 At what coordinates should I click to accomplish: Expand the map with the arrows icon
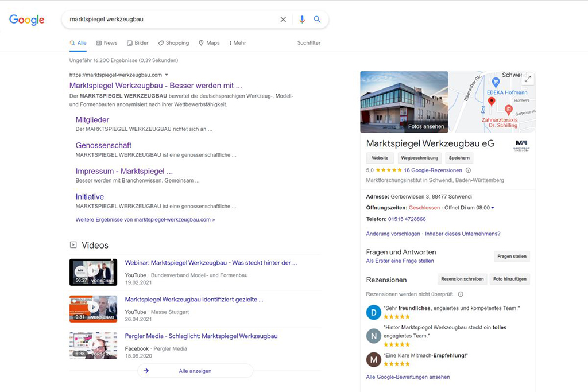528,79
